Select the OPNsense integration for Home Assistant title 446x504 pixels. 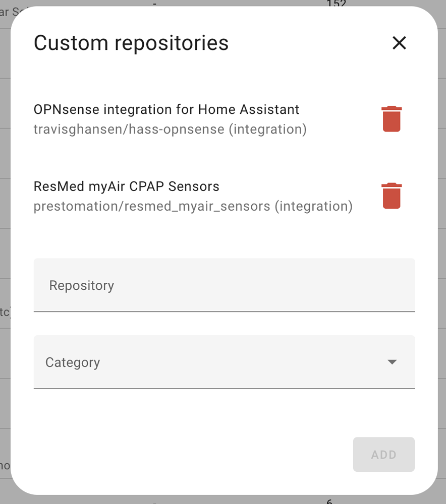point(166,109)
